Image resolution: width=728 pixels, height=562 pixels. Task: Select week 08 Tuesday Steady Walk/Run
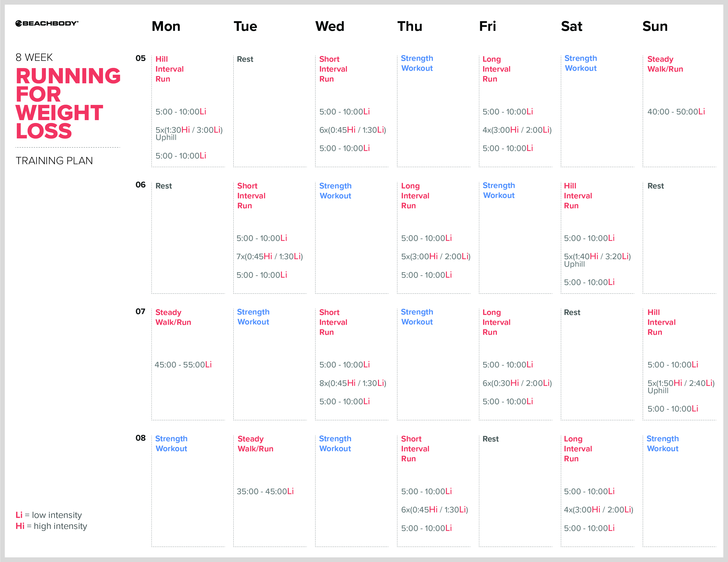tap(255, 444)
